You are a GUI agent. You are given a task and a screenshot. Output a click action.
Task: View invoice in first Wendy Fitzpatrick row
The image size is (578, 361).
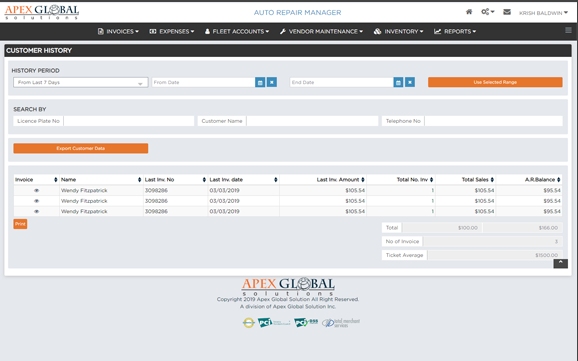tap(36, 190)
